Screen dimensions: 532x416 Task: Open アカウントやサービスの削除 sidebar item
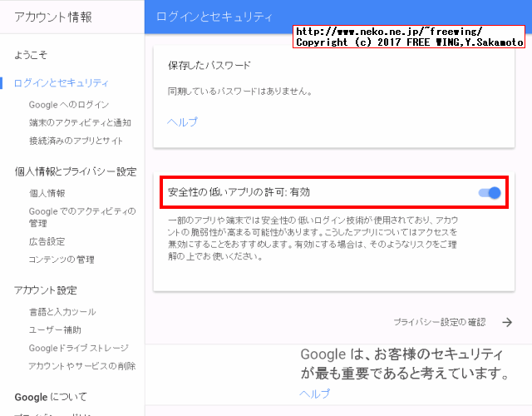click(82, 366)
